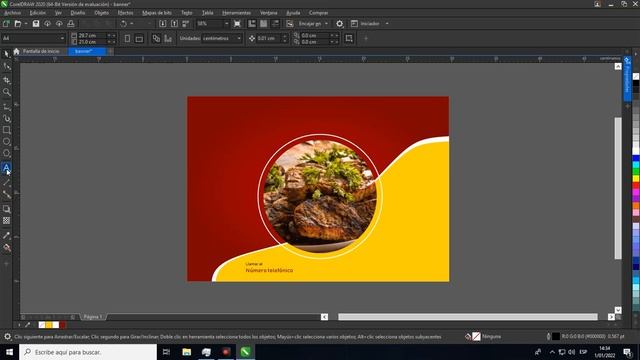Screen dimensions: 640x360
Task: Switch to the banner document tab
Action: click(x=87, y=51)
